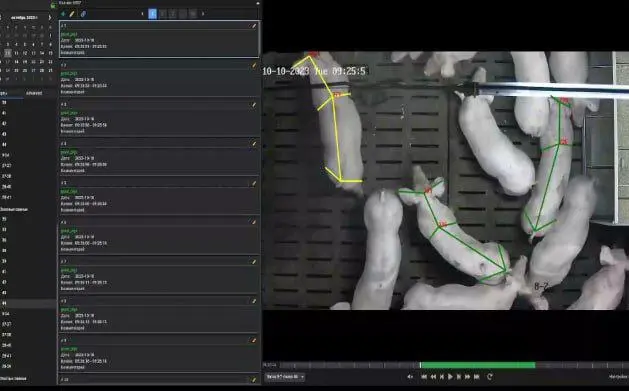The image size is (629, 391).
Task: Select the record #1 card
Action: (x=159, y=39)
